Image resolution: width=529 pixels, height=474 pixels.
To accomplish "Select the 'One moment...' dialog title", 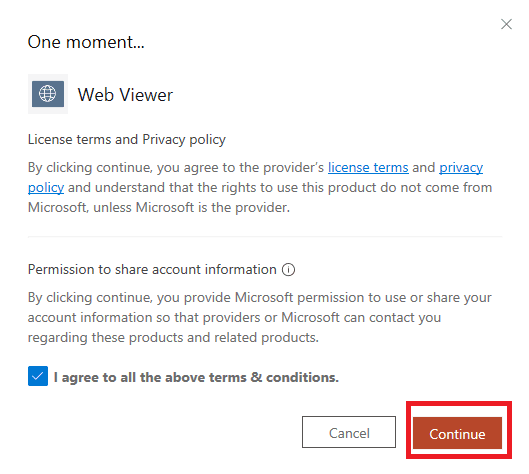I will tap(86, 42).
